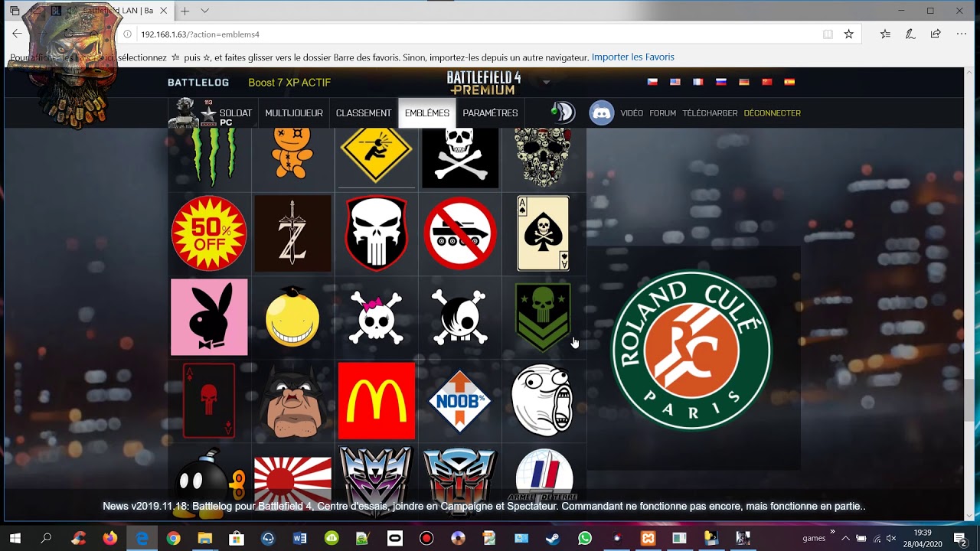Open the Discord icon link
Image resolution: width=980 pixels, height=551 pixels.
(x=602, y=113)
